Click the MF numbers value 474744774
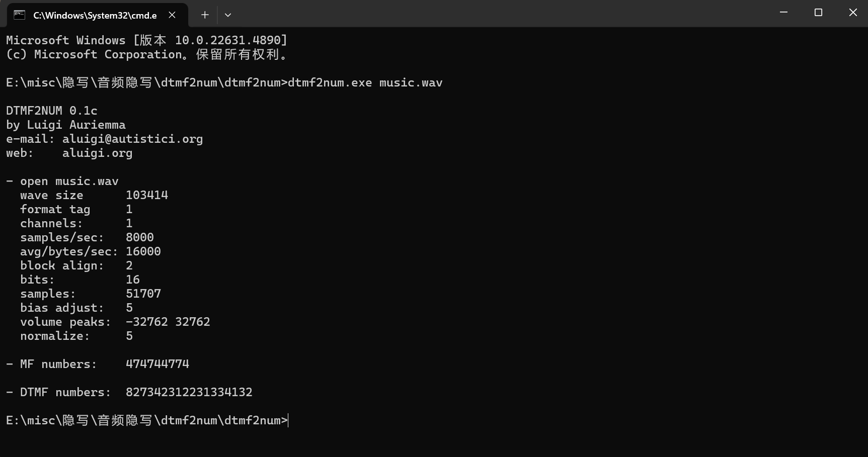 click(x=157, y=364)
